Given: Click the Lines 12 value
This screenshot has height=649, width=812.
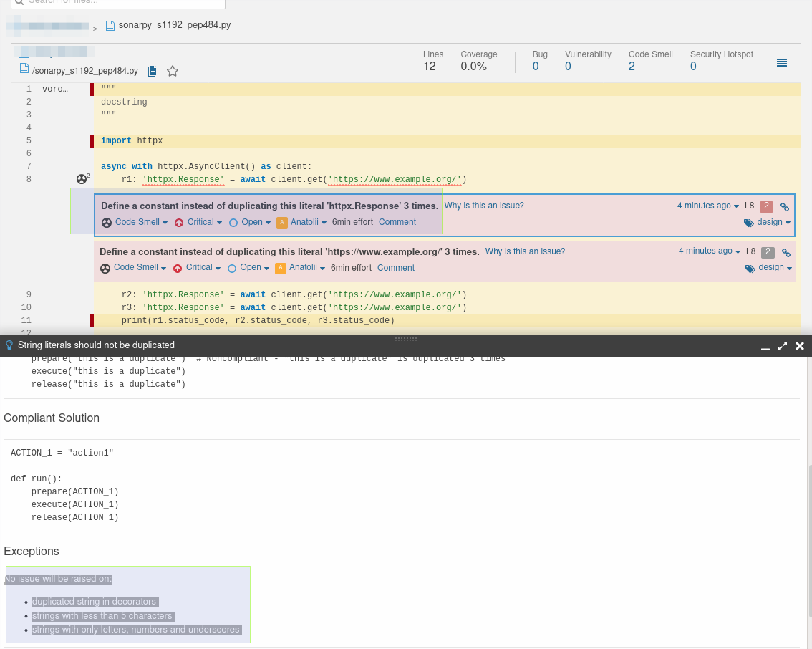Looking at the screenshot, I should (x=430, y=67).
